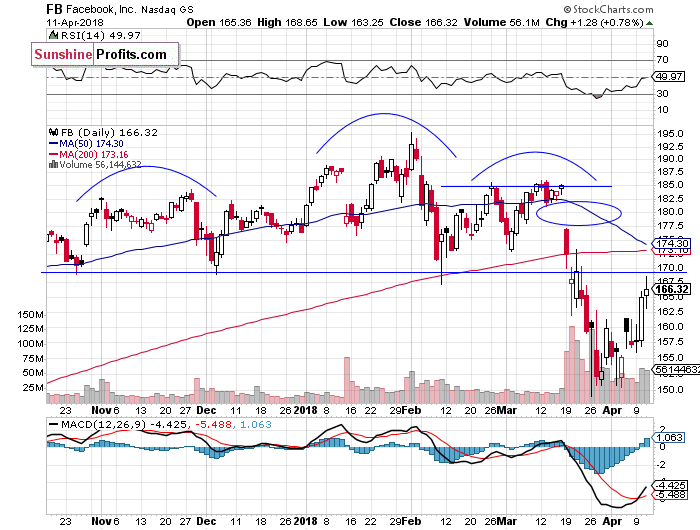Click the 150.0 price axis label
Viewport: 700px width, 530px height.
pyautogui.click(x=670, y=389)
